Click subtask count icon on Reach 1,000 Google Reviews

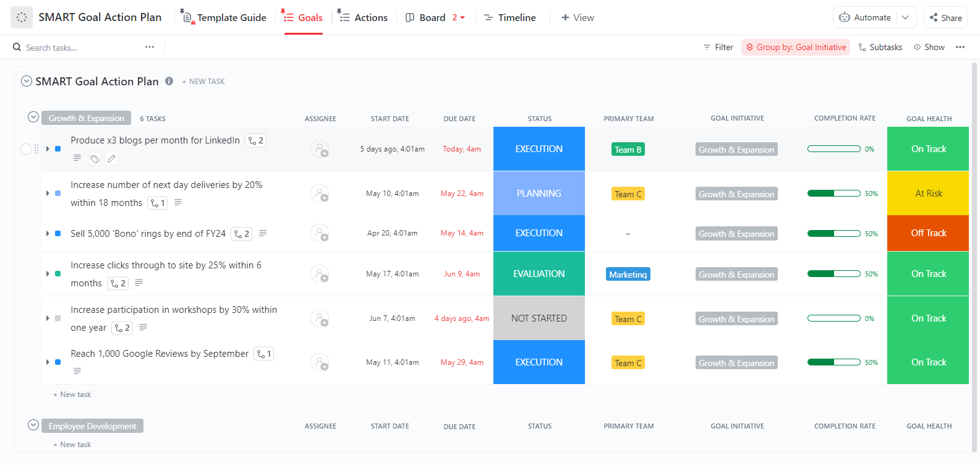pos(264,354)
